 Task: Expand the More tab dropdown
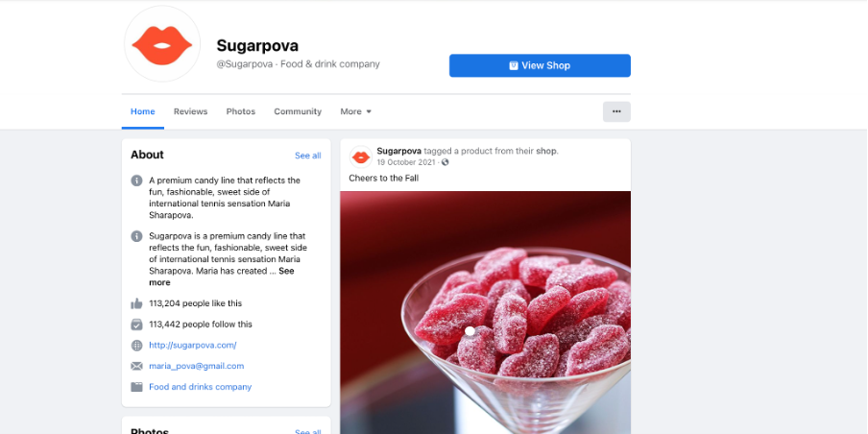pos(356,111)
